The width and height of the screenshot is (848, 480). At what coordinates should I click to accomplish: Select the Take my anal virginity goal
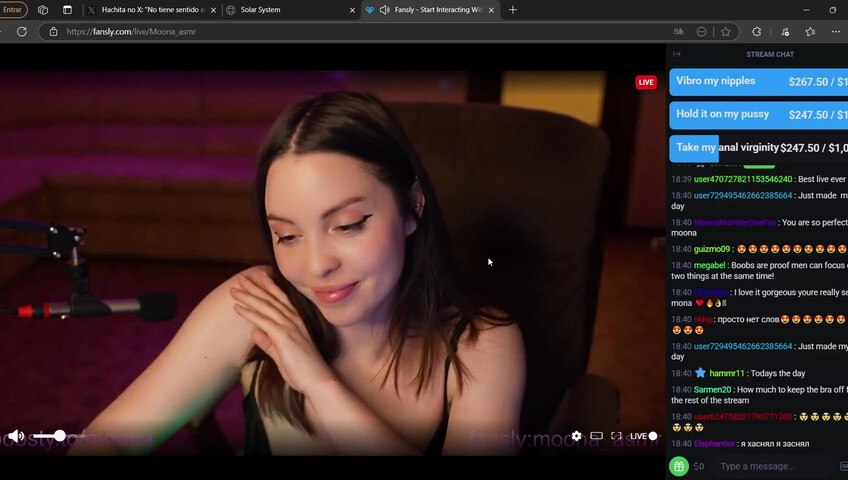pos(759,148)
